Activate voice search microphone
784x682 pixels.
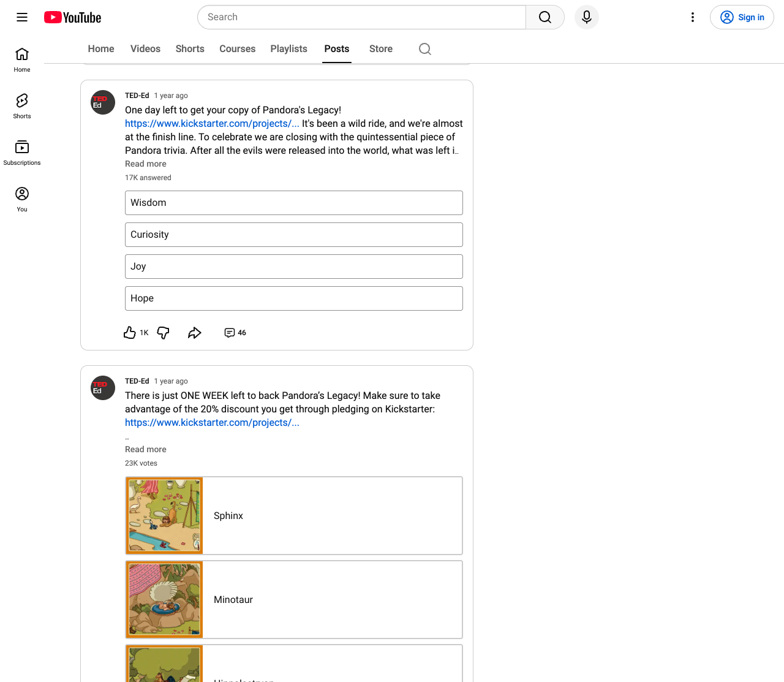click(x=587, y=17)
